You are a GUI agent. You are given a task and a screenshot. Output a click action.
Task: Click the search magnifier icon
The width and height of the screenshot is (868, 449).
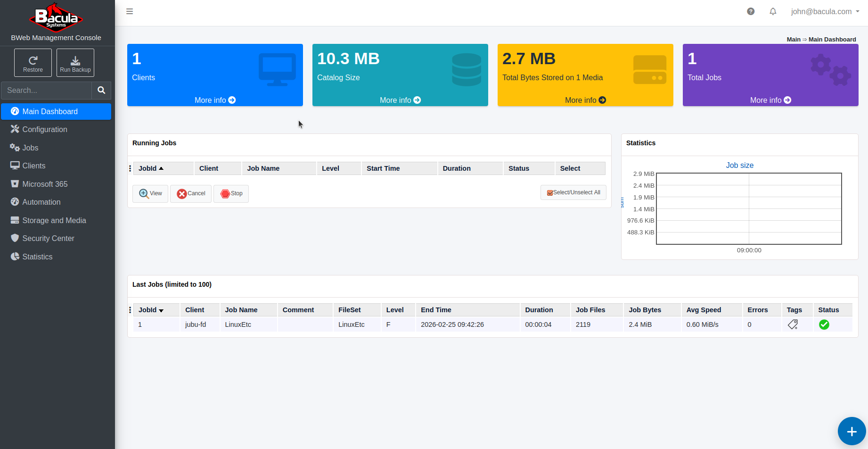tap(101, 90)
